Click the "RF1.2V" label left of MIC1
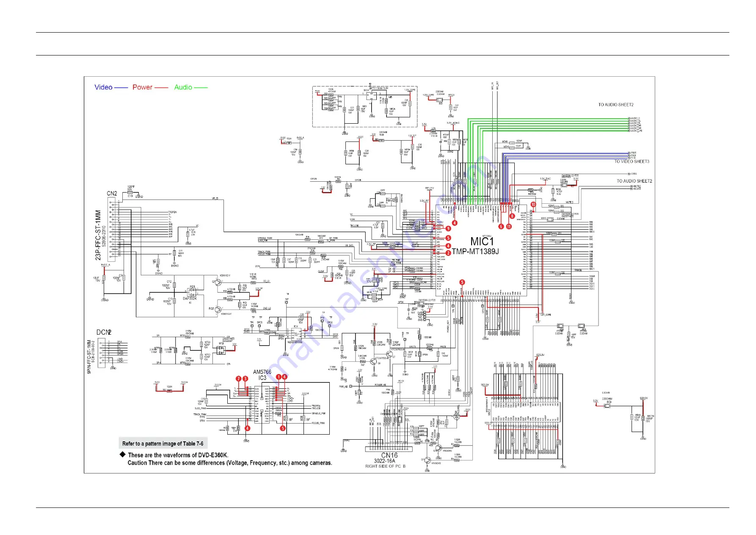The height and width of the screenshot is (535, 756). pos(429,188)
